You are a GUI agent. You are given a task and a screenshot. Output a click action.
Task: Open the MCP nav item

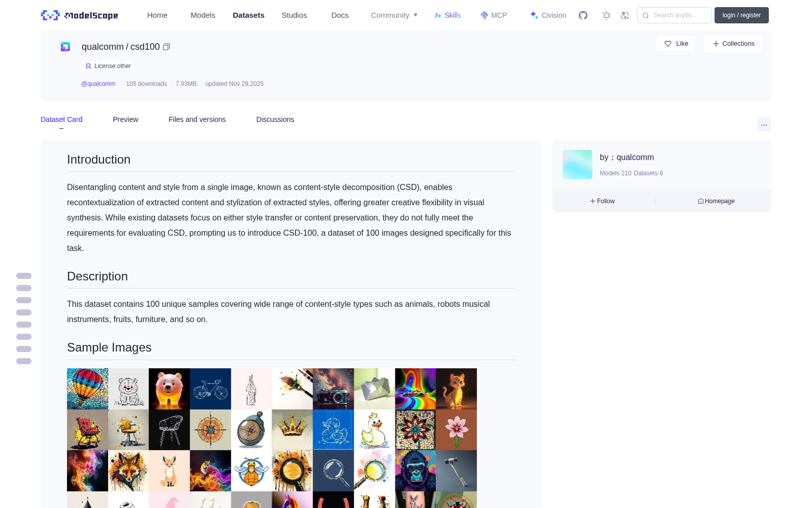click(494, 15)
